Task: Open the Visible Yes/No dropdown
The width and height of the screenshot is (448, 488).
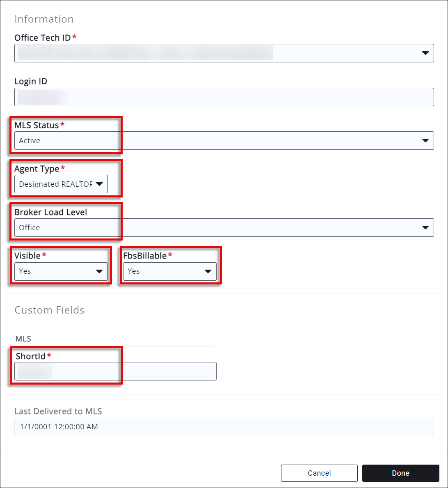Action: pos(55,271)
